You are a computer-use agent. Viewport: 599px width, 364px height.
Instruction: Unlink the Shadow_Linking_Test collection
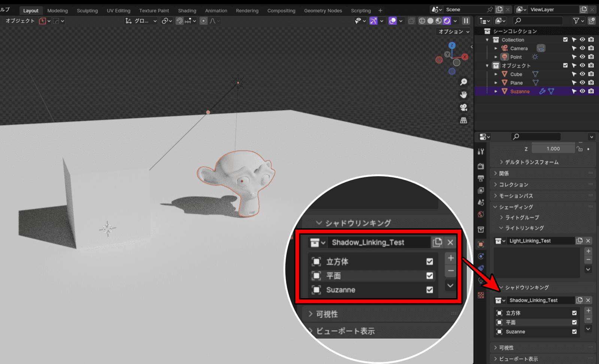click(x=588, y=300)
